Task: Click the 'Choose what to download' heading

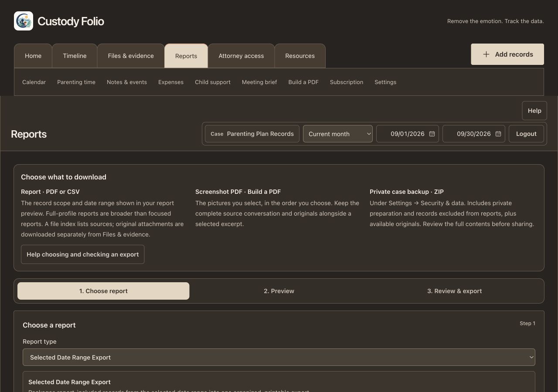Action: coord(64,177)
